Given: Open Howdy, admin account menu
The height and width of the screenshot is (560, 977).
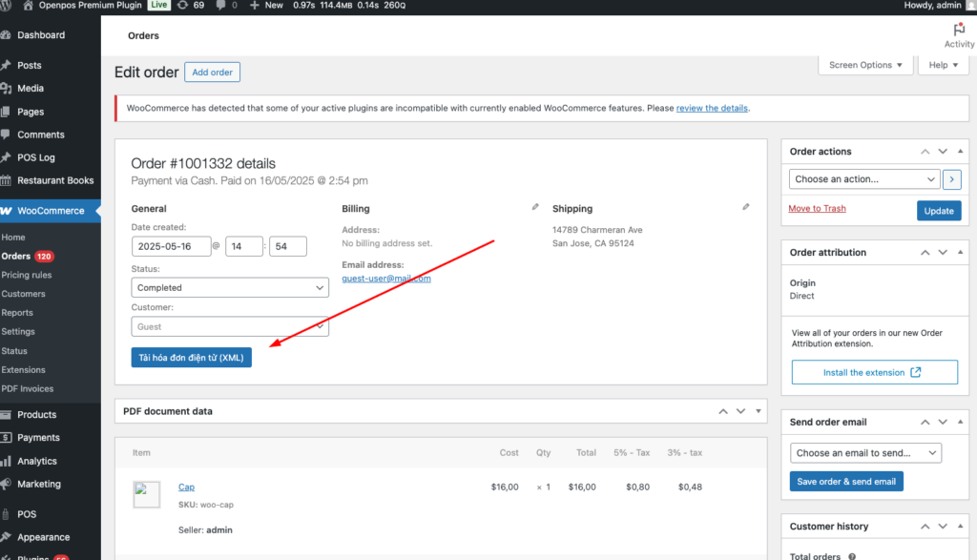Looking at the screenshot, I should pyautogui.click(x=940, y=5).
